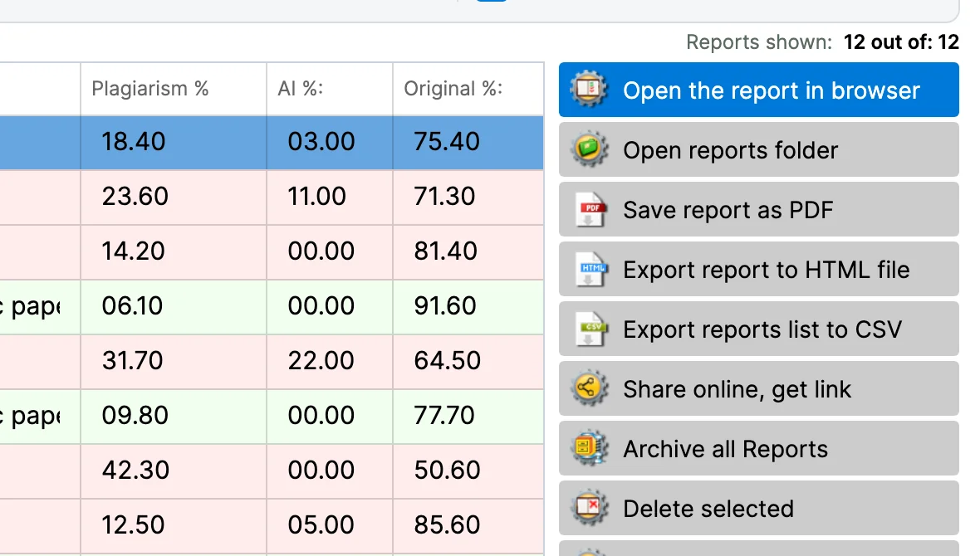Click original value 91.60

click(x=445, y=306)
